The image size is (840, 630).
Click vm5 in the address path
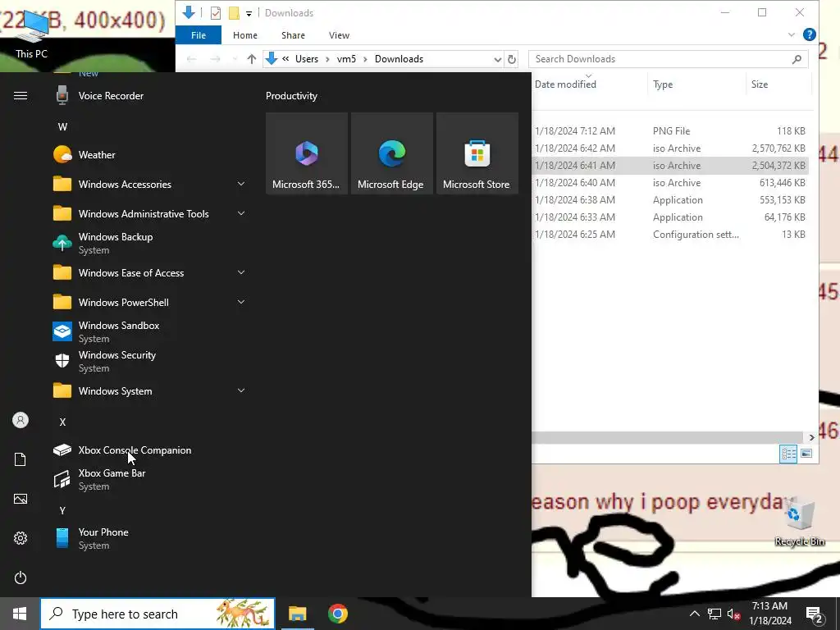pyautogui.click(x=346, y=59)
